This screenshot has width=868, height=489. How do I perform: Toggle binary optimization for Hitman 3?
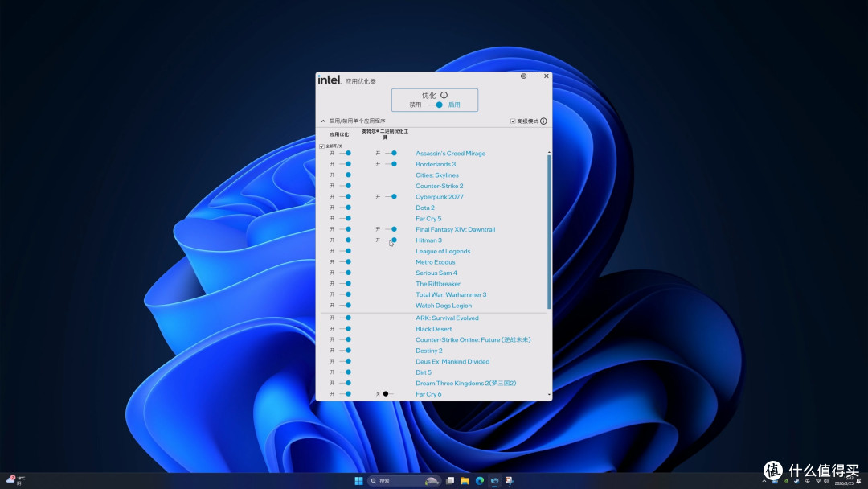click(391, 240)
